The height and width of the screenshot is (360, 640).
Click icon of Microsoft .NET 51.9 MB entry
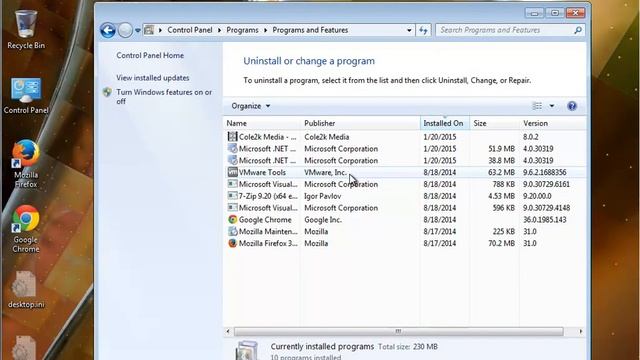tap(232, 149)
